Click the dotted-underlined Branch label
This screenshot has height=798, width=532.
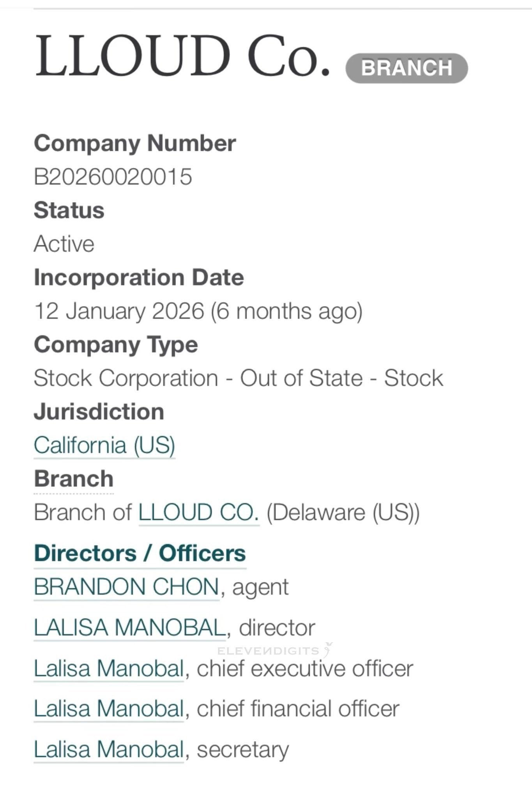[x=74, y=479]
